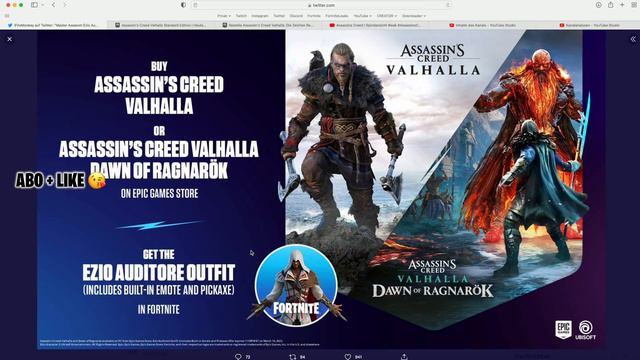
Task: Click the Ubisoft logo
Action: click(586, 330)
